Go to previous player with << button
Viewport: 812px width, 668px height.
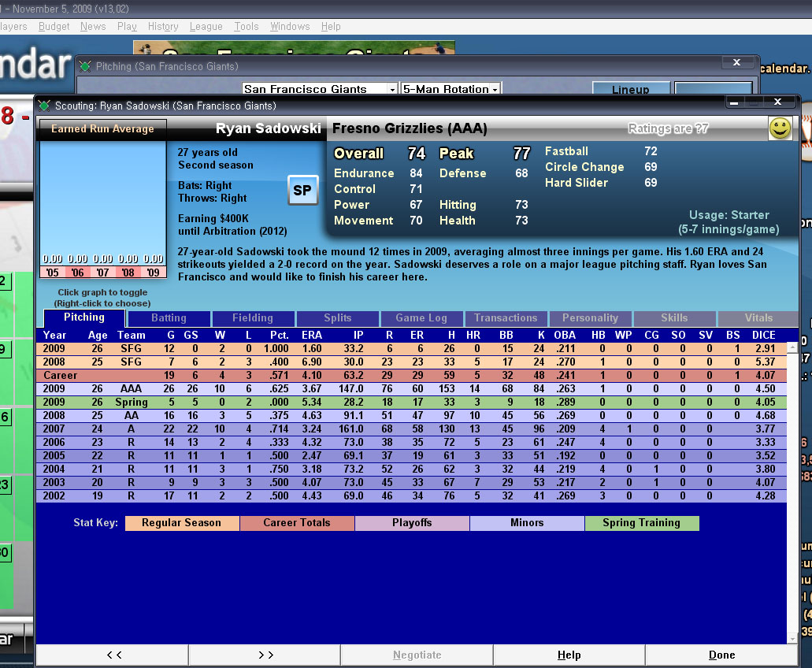113,655
